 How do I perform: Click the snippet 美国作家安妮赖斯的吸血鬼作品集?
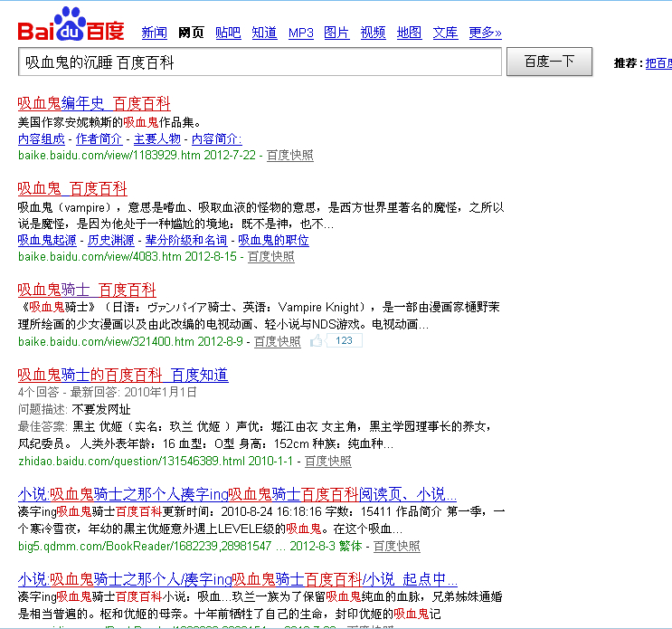pyautogui.click(x=109, y=122)
